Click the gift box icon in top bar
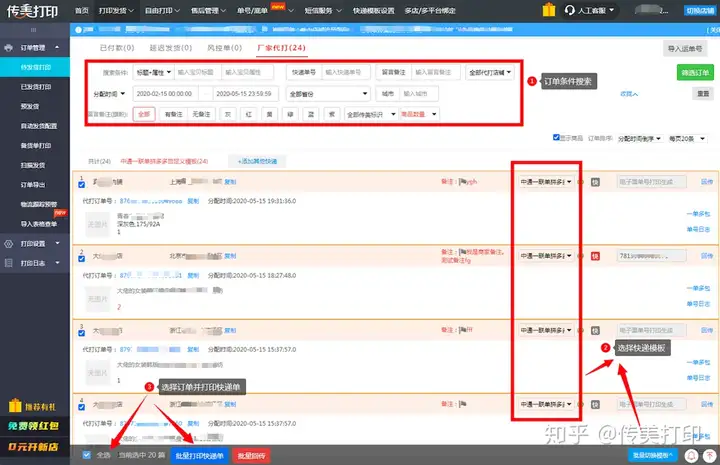The height and width of the screenshot is (465, 720). [549, 10]
